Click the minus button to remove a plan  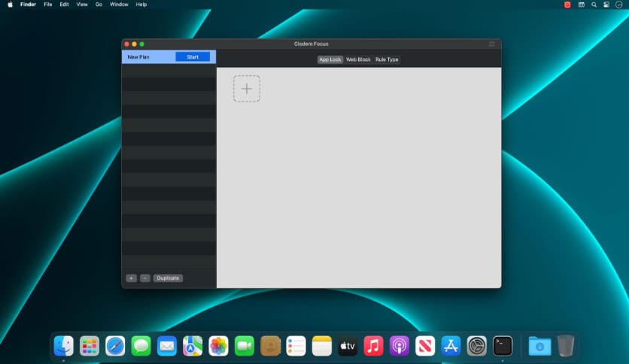pos(144,278)
